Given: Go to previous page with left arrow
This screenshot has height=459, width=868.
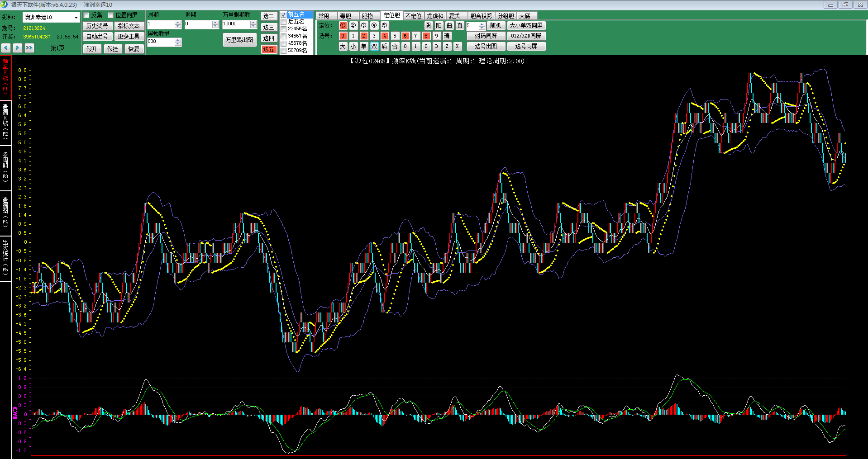Looking at the screenshot, I should pyautogui.click(x=6, y=47).
